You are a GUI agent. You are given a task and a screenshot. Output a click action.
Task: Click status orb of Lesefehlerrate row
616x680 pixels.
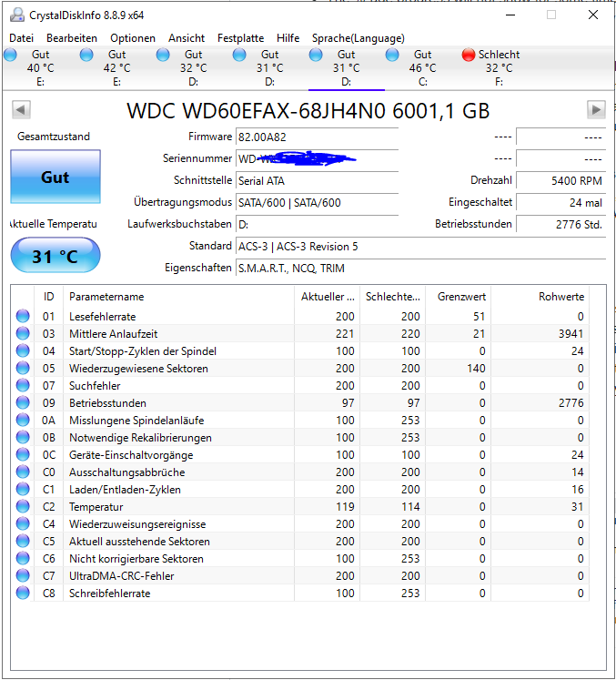(x=23, y=316)
